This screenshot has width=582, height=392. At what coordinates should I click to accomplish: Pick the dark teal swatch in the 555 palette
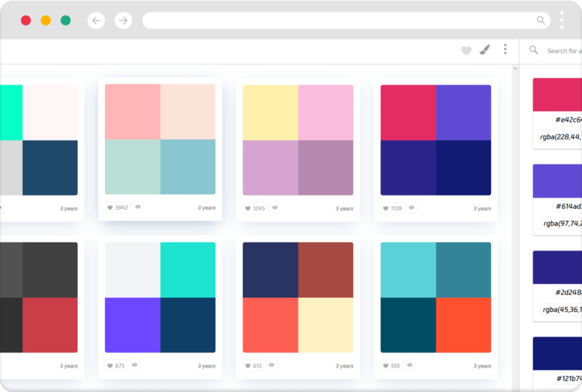point(408,325)
